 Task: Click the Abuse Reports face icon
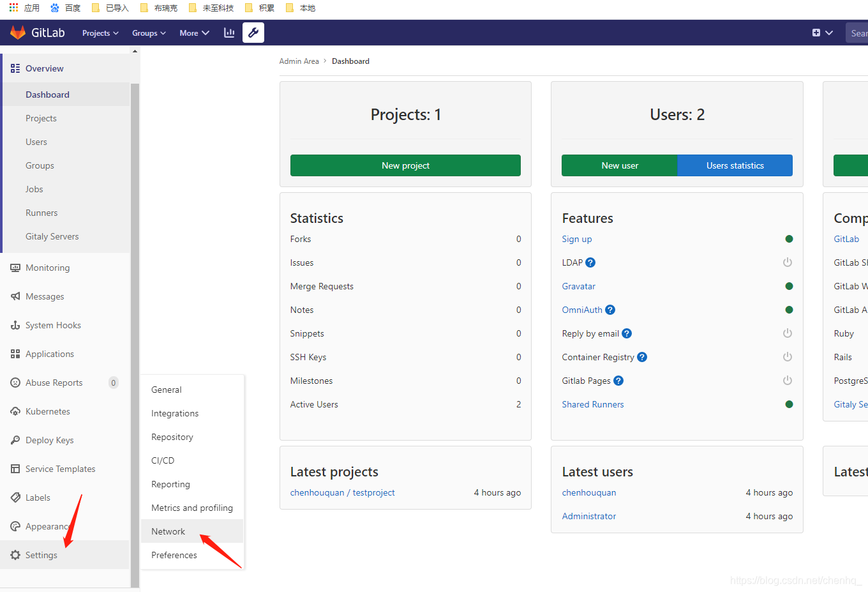pos(15,383)
